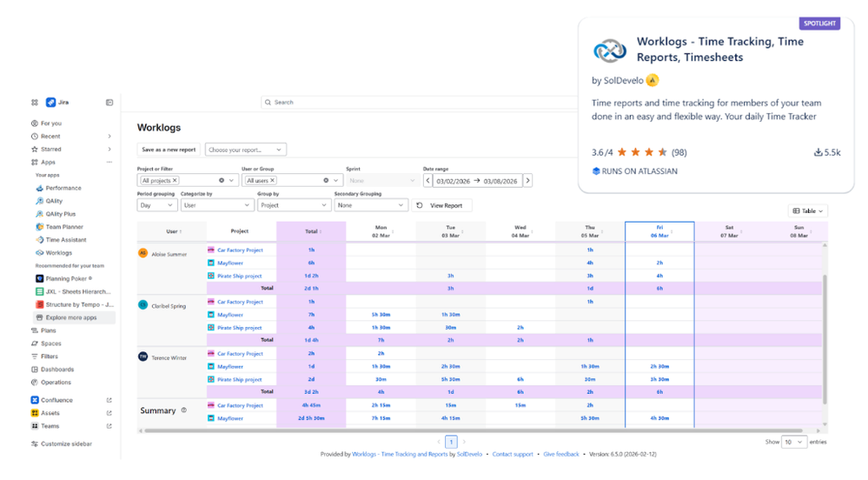Viewport: 868px width, 480px height.
Task: Go to the previous date range
Action: click(427, 181)
